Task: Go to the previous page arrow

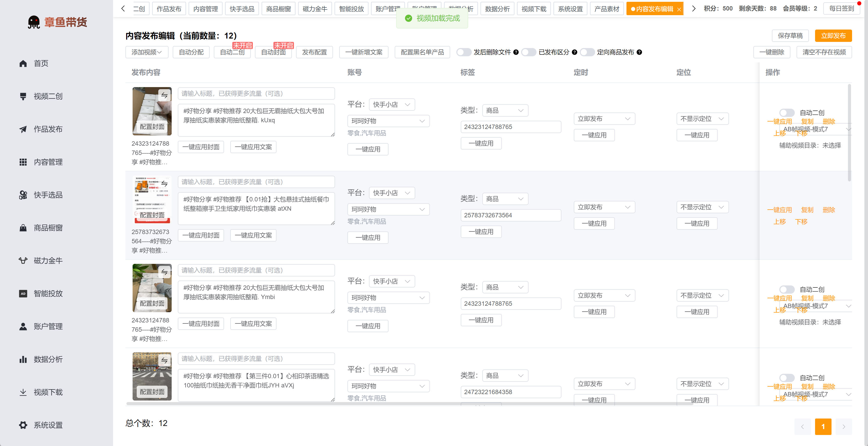Action: 803,427
